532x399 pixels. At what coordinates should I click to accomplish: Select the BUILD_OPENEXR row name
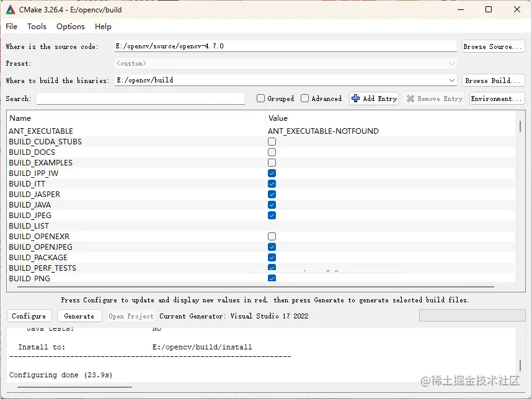pos(39,236)
